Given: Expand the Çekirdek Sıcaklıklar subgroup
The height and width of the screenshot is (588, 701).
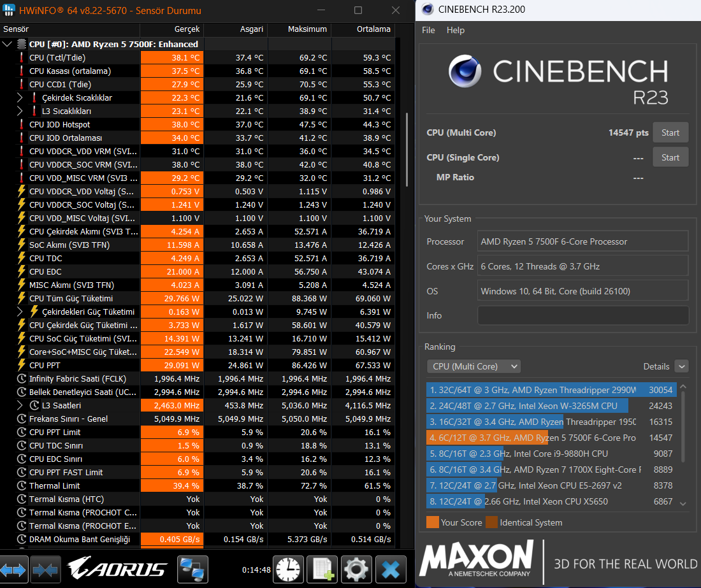Looking at the screenshot, I should pyautogui.click(x=20, y=98).
